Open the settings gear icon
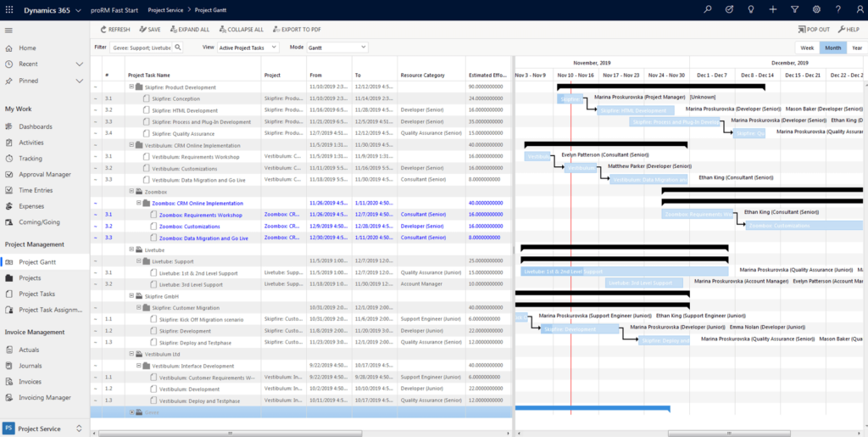Image resolution: width=868 pixels, height=437 pixels. click(816, 9)
